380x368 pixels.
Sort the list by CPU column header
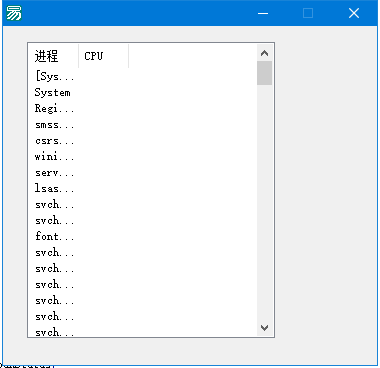click(104, 56)
